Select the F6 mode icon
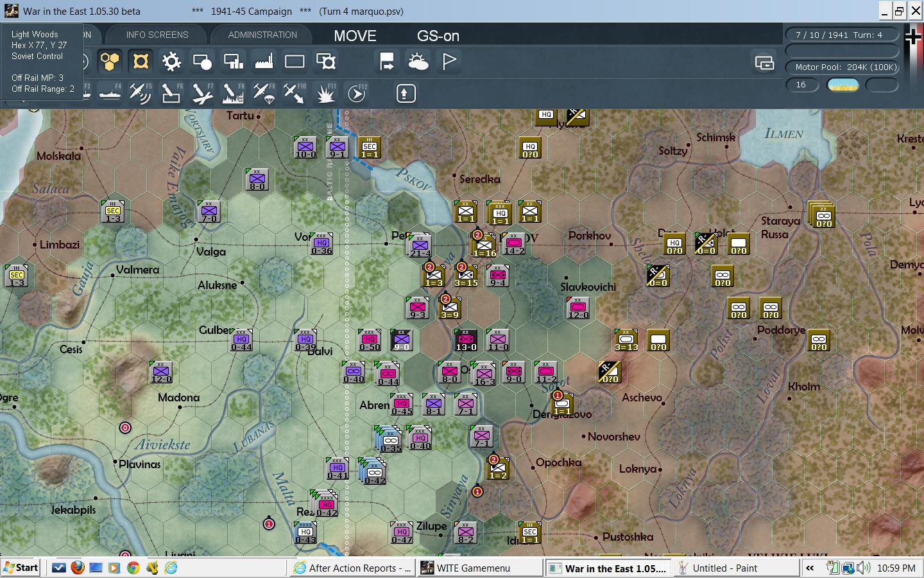 [x=171, y=94]
